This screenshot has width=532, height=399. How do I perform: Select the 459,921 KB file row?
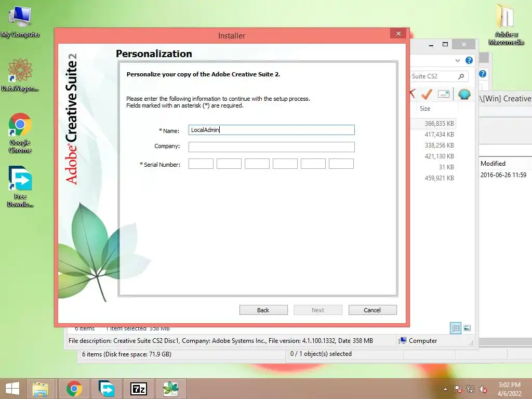pos(433,178)
